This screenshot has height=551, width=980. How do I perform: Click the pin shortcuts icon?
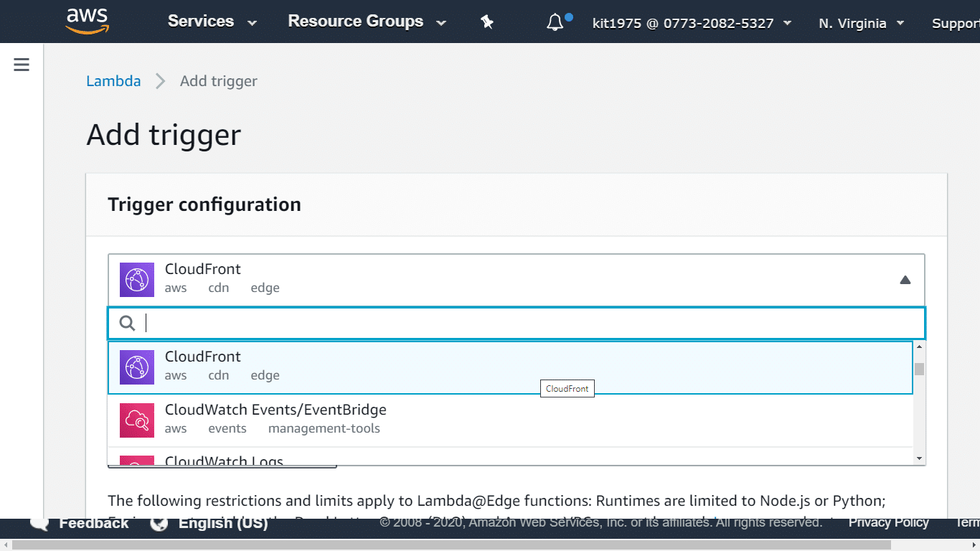[487, 22]
